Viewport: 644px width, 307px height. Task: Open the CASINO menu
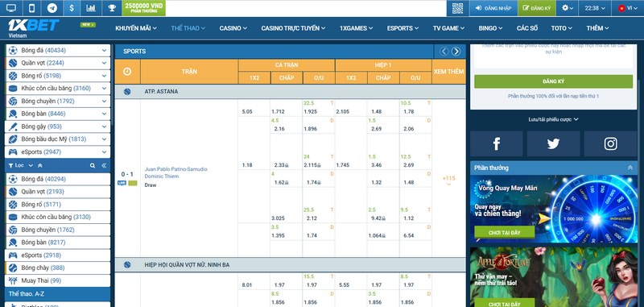(x=233, y=28)
